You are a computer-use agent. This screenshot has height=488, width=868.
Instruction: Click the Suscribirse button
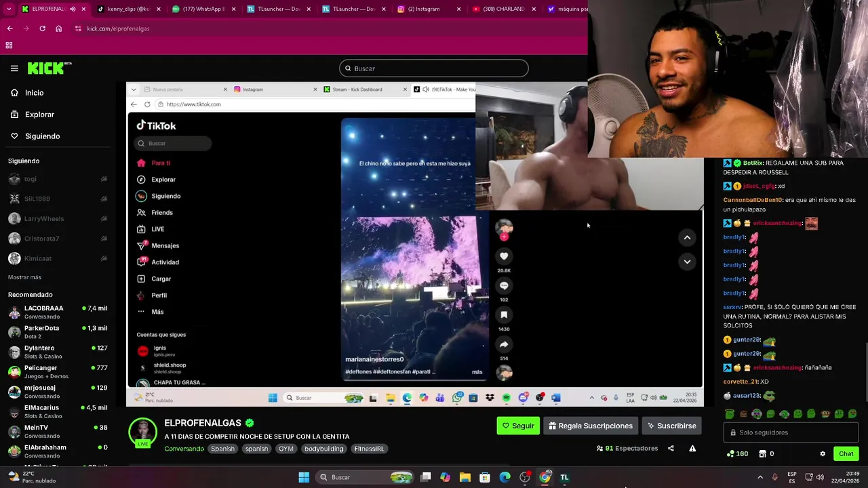pos(671,426)
